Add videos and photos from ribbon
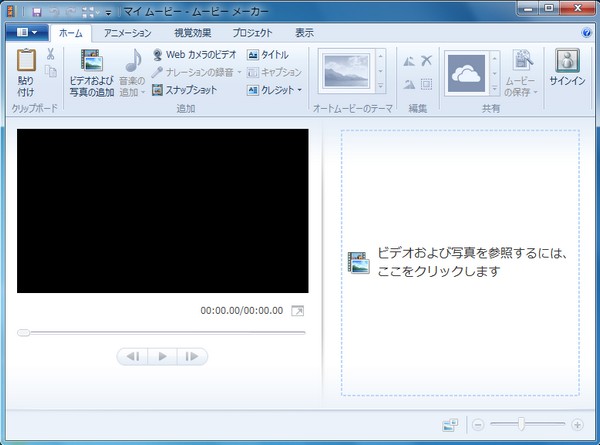This screenshot has height=445, width=600. click(x=92, y=73)
